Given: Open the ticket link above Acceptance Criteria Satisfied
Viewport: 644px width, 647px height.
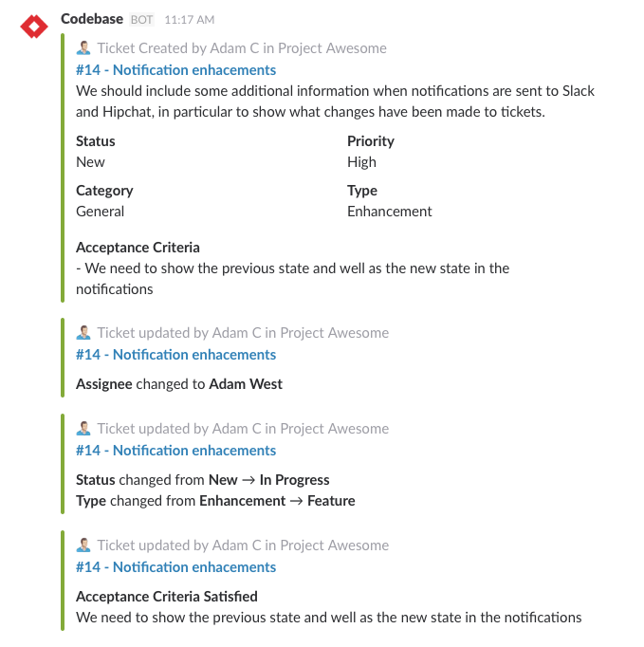Looking at the screenshot, I should (x=175, y=567).
